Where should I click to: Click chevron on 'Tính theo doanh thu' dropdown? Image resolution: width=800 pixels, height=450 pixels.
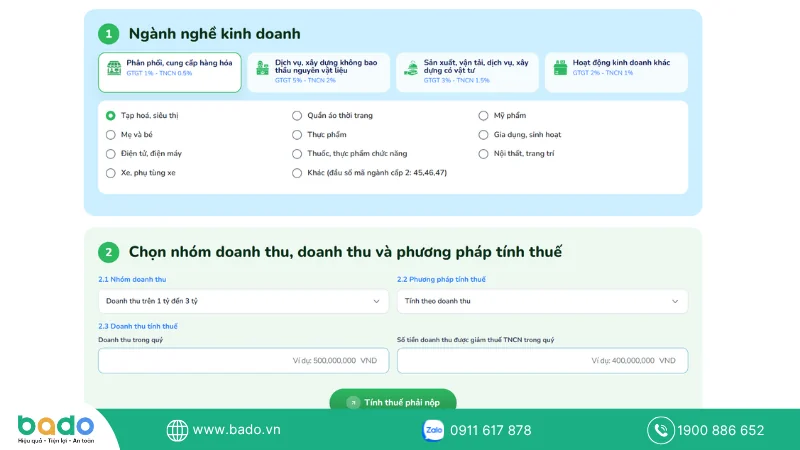[x=675, y=302]
